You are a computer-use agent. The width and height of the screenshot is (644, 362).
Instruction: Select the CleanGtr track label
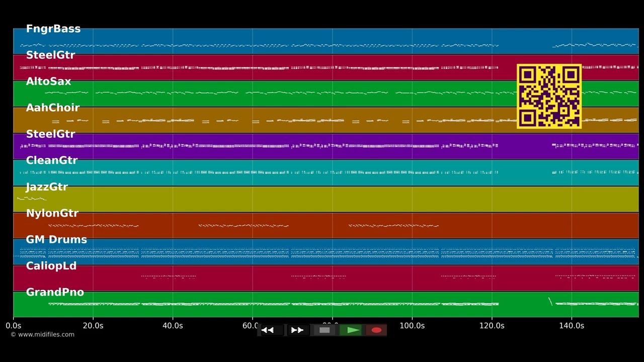52,160
